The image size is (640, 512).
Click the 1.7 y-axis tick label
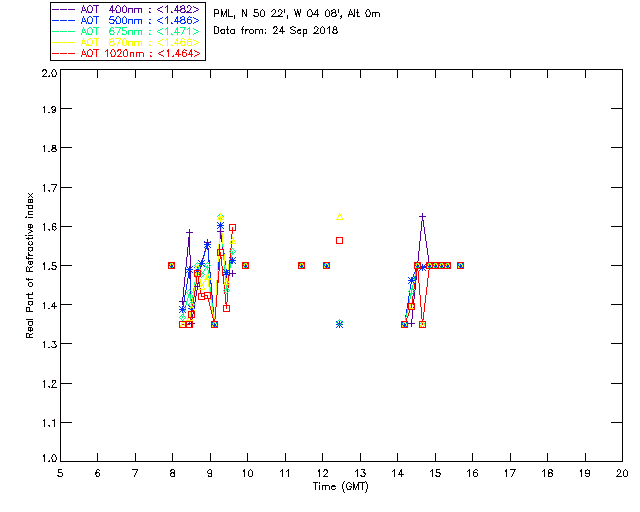49,188
